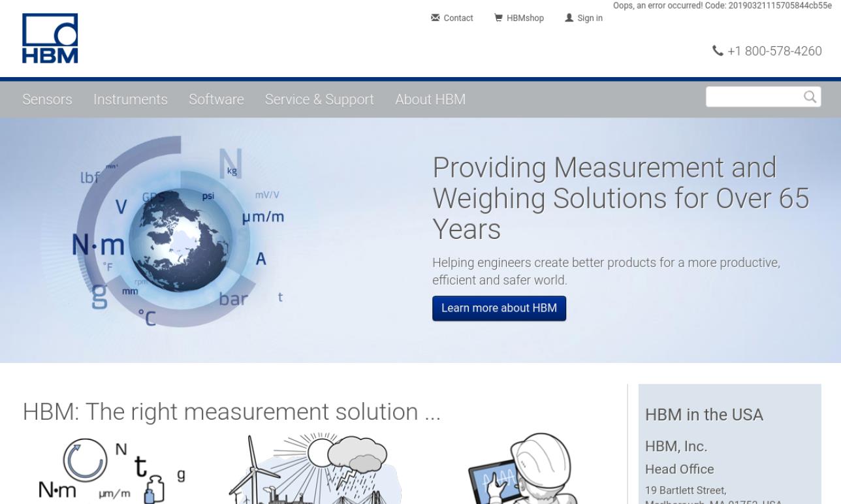Click the Sign in text link

coord(589,18)
